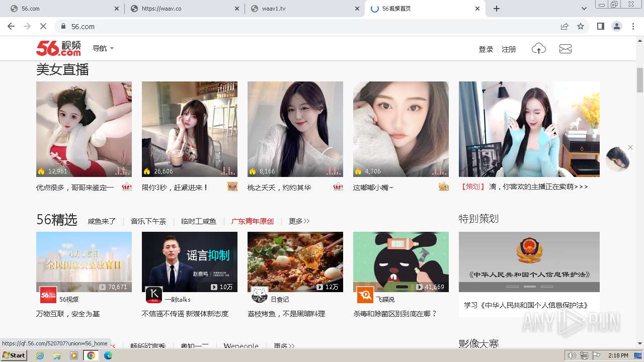Close the floating avatar widget

coord(630,147)
